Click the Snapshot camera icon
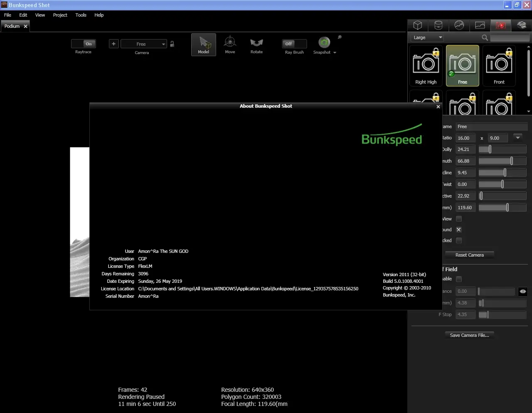 [324, 42]
